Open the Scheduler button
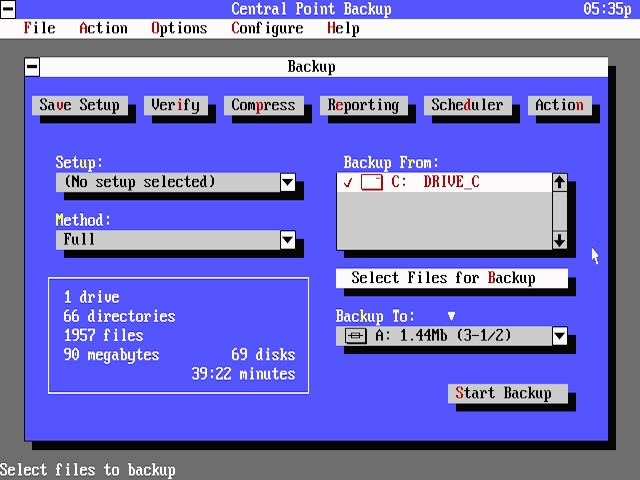Image resolution: width=640 pixels, height=480 pixels. [x=467, y=105]
